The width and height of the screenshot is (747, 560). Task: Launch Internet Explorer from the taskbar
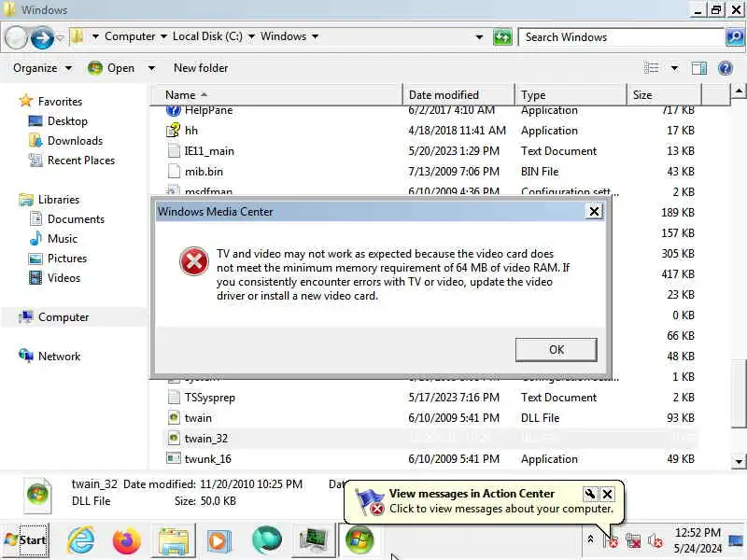pos(81,540)
